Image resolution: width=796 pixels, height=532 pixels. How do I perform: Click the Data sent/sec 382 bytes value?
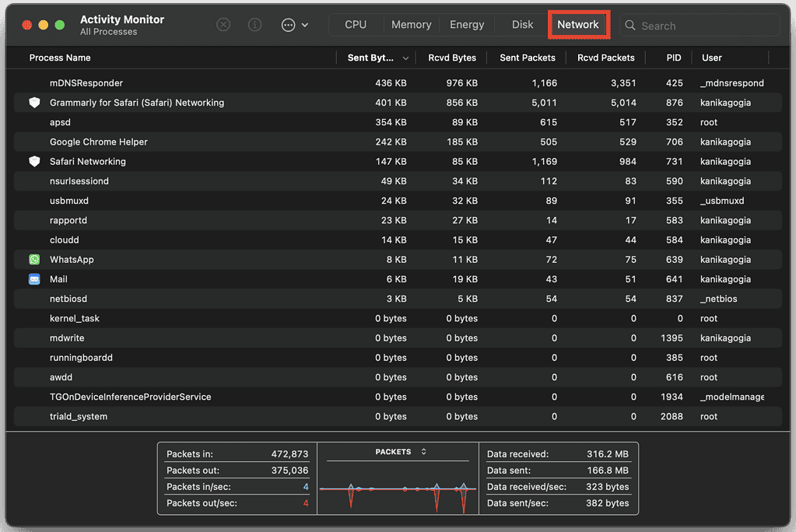[x=607, y=503]
